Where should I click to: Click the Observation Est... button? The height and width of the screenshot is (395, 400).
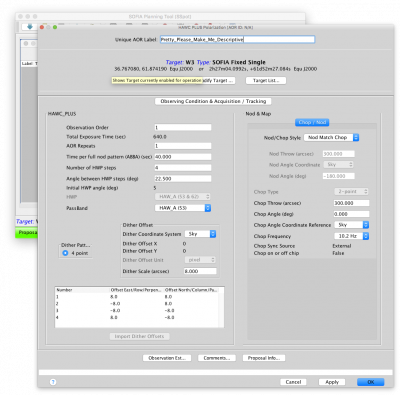[167, 358]
